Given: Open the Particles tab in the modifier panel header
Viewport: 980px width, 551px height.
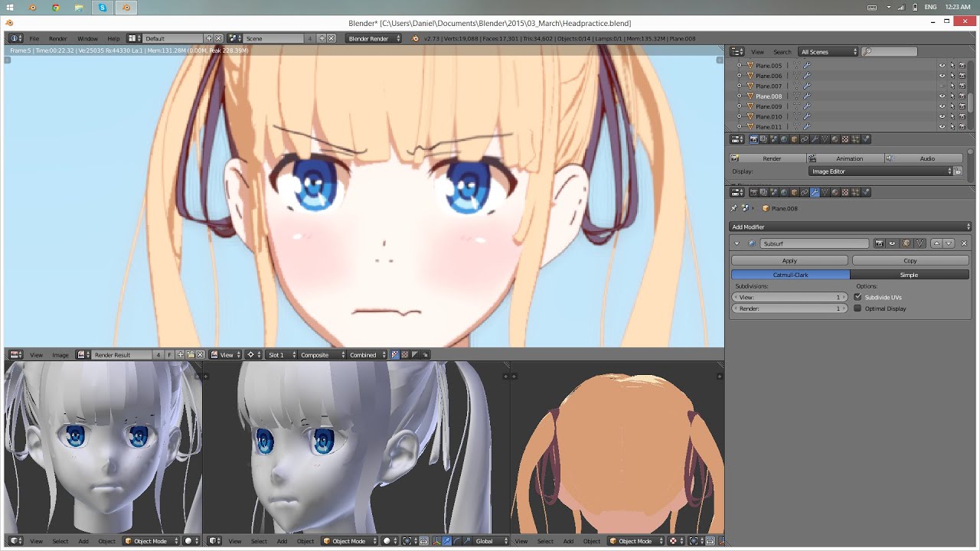Looking at the screenshot, I should [856, 192].
